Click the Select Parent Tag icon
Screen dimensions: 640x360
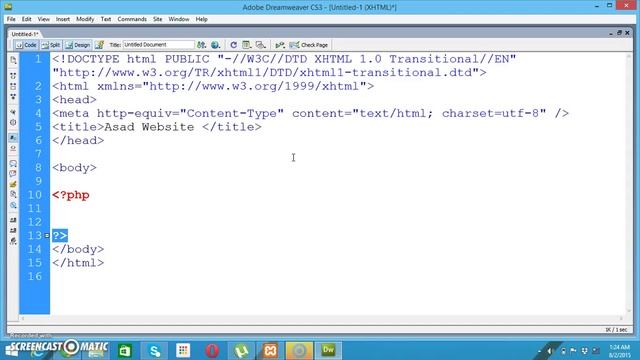[13, 112]
